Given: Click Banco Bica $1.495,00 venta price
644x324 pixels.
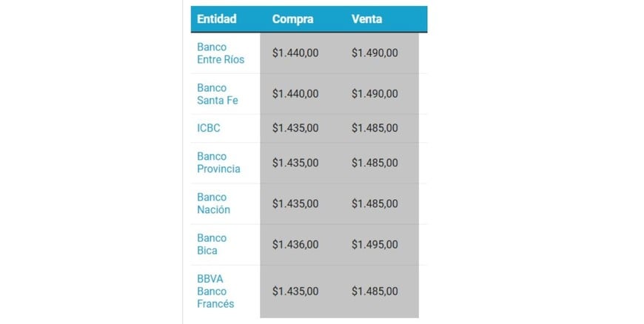Looking at the screenshot, I should [375, 244].
